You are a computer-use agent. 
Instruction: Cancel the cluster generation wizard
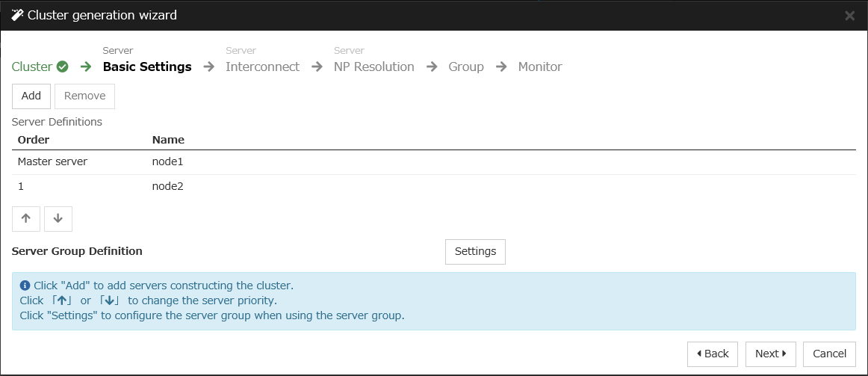coord(829,354)
